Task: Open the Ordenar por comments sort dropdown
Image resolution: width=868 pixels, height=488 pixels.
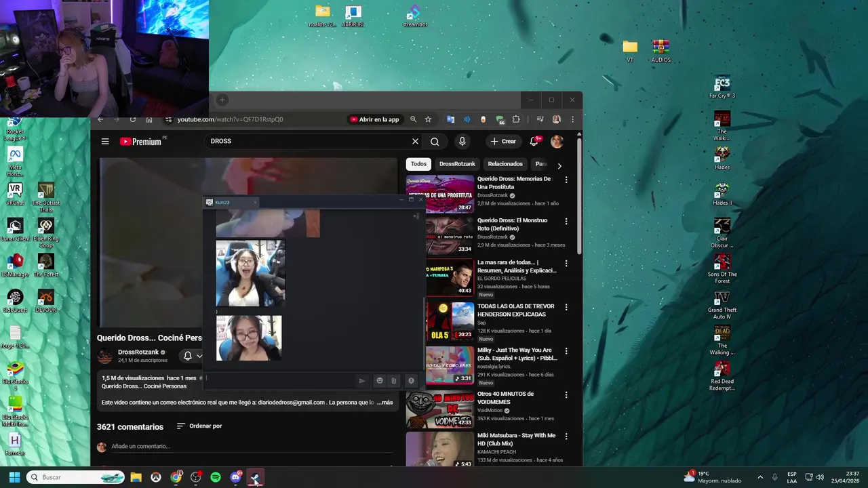Action: pos(199,426)
